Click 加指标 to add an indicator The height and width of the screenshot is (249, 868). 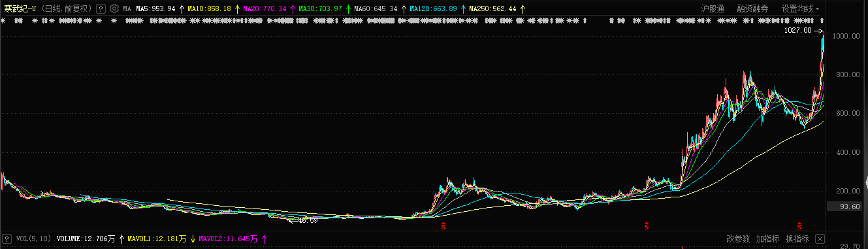pyautogui.click(x=768, y=239)
